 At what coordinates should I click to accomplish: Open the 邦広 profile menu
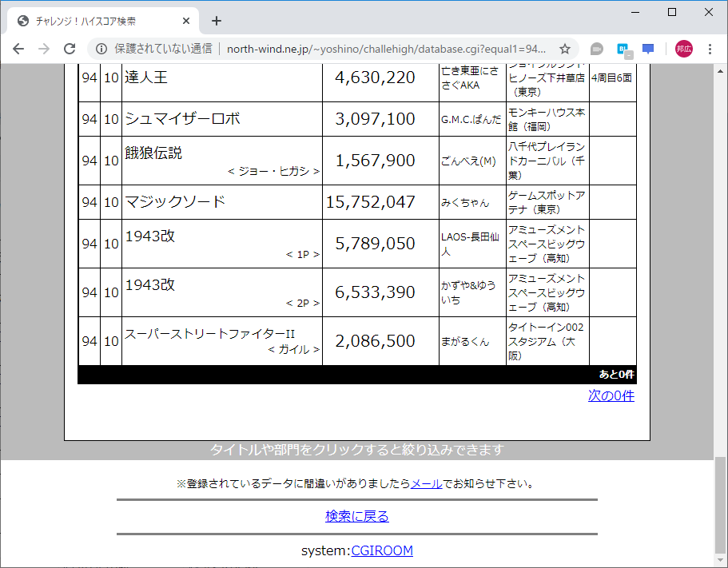680,49
